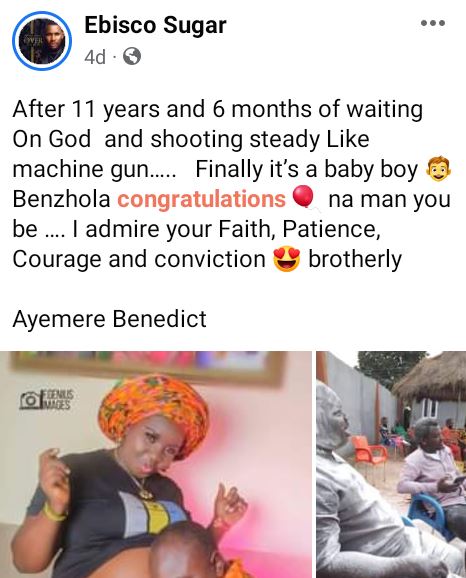Open the outdoor gathering photo
This screenshot has height=578, width=466.
click(x=391, y=464)
